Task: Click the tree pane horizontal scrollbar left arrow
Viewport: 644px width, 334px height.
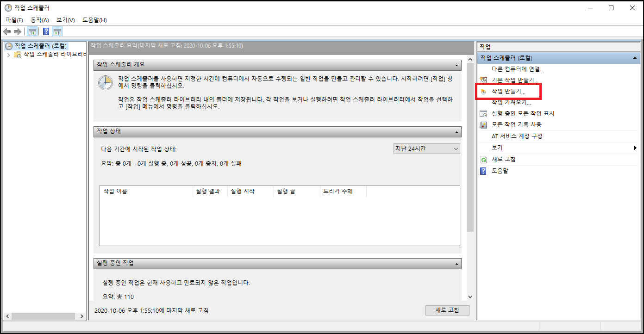Action: click(7, 316)
